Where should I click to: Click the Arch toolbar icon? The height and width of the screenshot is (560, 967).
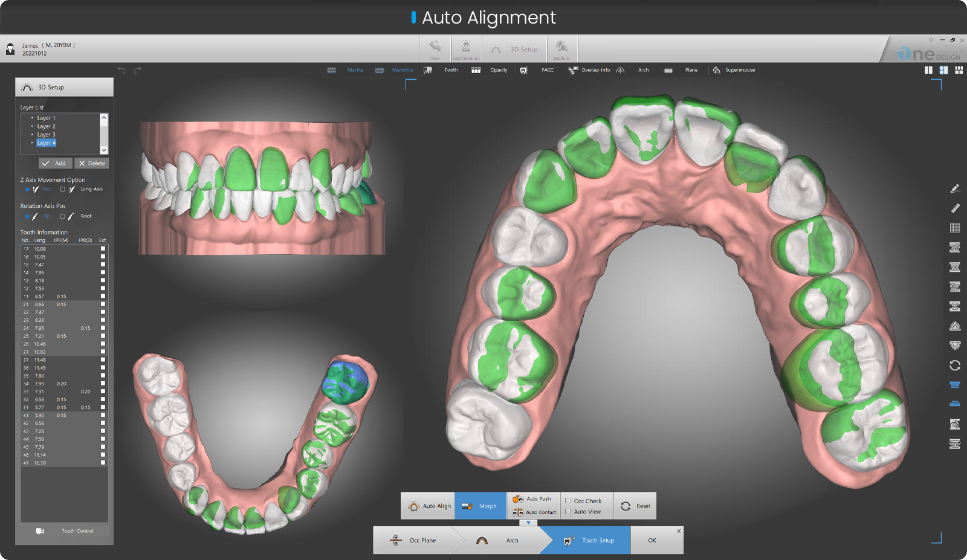click(639, 69)
